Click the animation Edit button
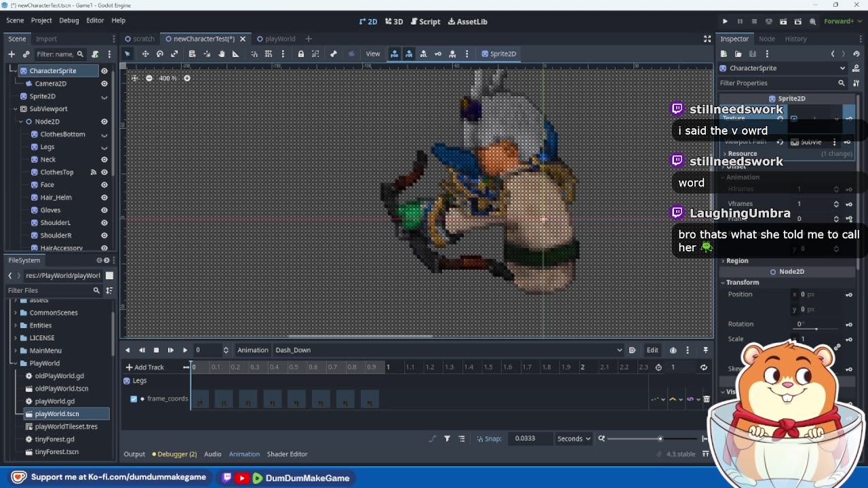 [x=652, y=350]
